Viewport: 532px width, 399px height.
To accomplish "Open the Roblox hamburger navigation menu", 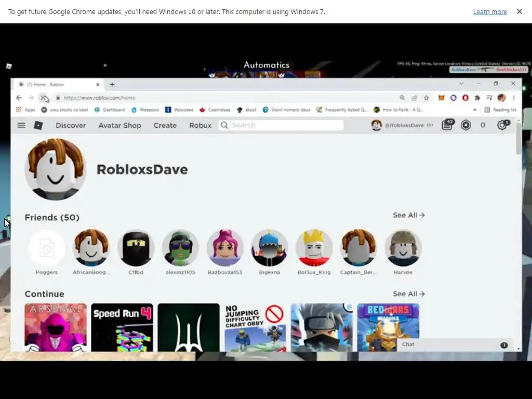I will (x=21, y=125).
